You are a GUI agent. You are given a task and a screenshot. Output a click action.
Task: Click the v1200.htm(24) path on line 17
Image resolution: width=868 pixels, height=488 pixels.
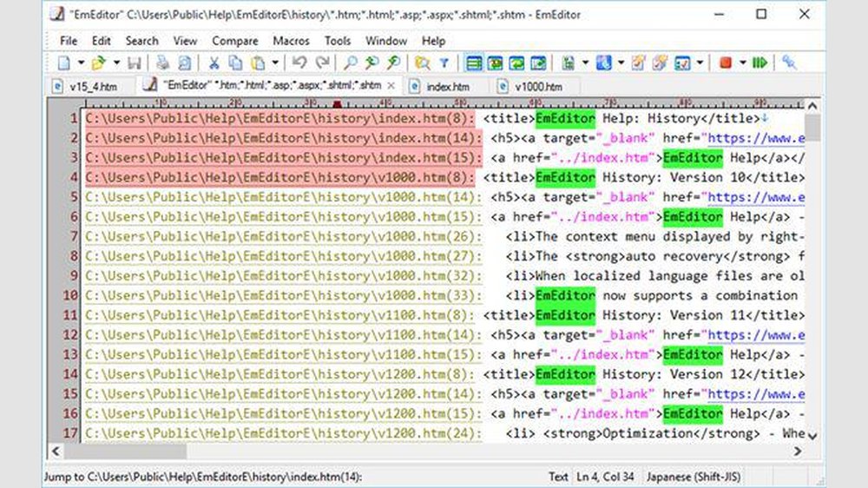point(284,433)
